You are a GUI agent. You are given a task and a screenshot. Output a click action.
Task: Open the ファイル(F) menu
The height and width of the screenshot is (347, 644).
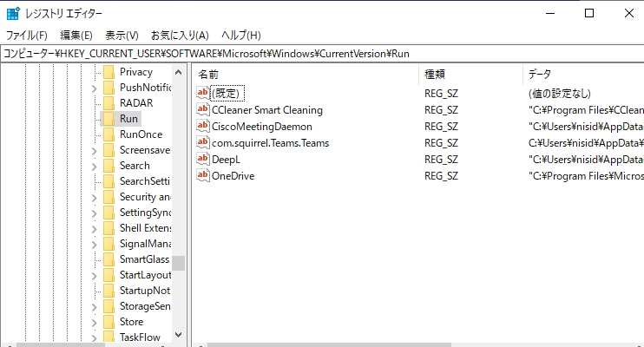click(27, 36)
